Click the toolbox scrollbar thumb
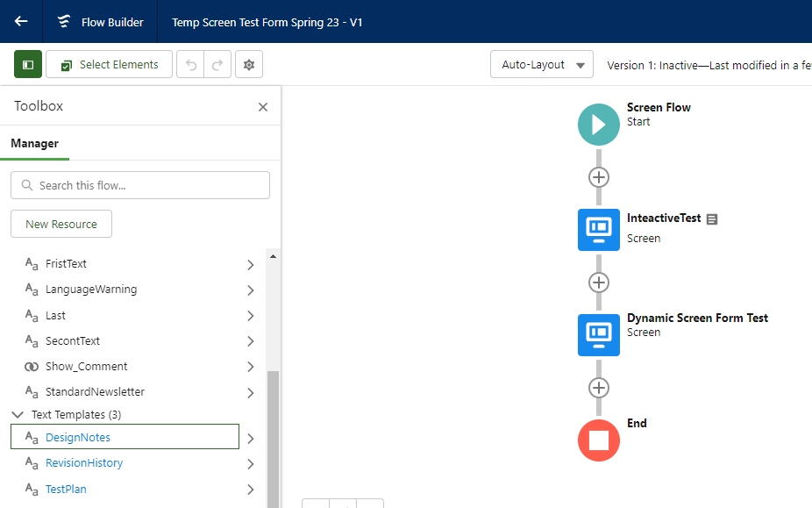This screenshot has height=508, width=812. (x=273, y=440)
